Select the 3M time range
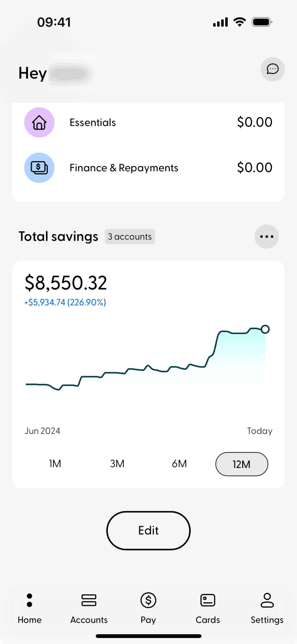 point(117,464)
